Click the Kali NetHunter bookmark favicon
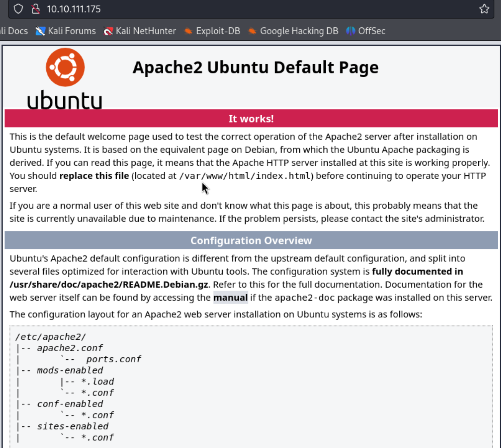 click(108, 31)
